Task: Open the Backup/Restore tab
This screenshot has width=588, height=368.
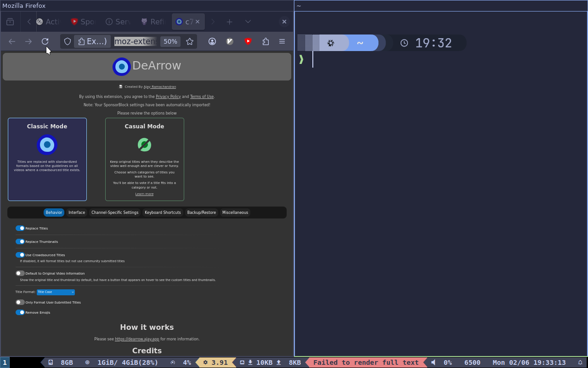Action: pyautogui.click(x=201, y=213)
